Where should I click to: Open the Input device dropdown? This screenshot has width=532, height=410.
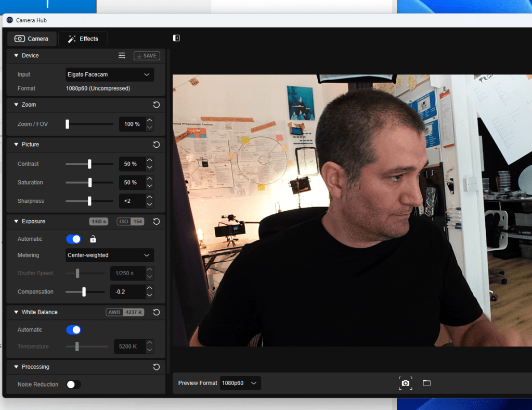tap(110, 74)
